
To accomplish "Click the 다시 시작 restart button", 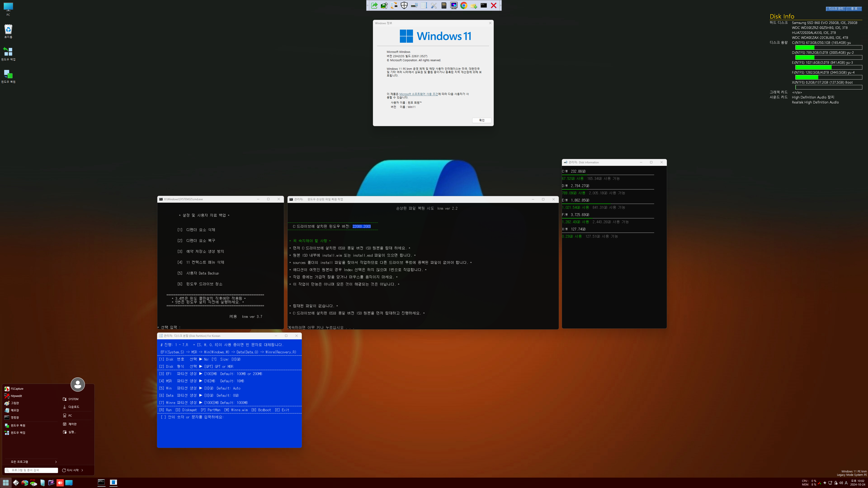I will [x=70, y=470].
